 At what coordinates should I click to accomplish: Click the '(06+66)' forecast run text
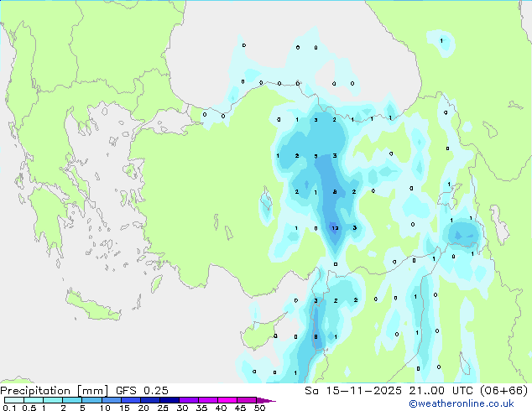coord(503,391)
